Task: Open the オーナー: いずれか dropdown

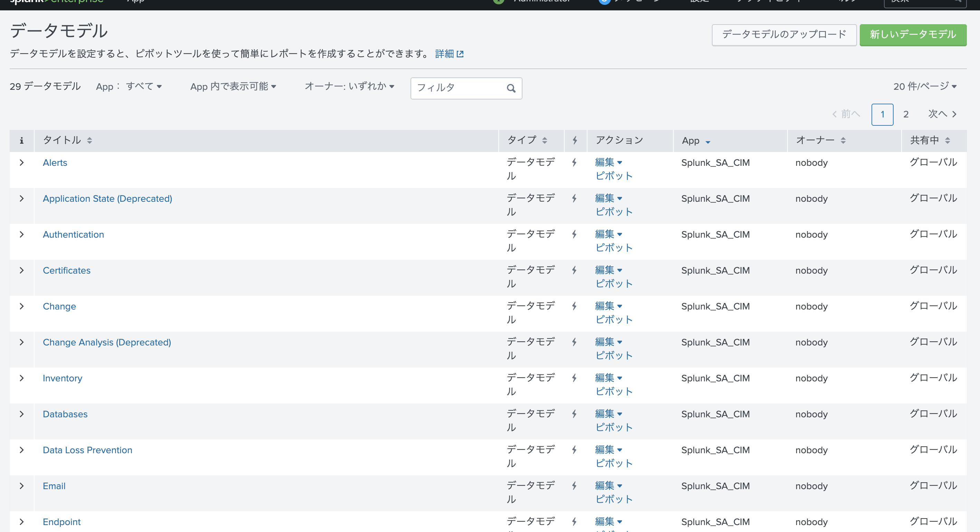Action: pyautogui.click(x=350, y=87)
